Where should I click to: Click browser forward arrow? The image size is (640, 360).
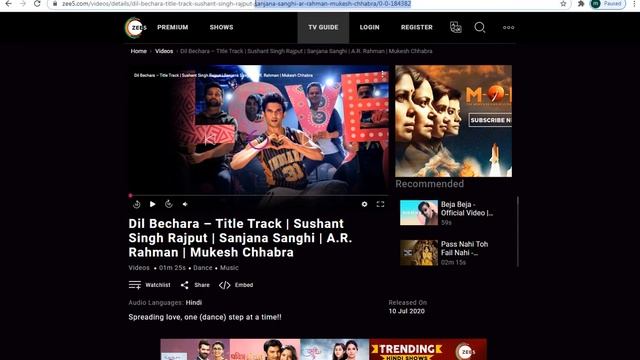click(x=23, y=4)
